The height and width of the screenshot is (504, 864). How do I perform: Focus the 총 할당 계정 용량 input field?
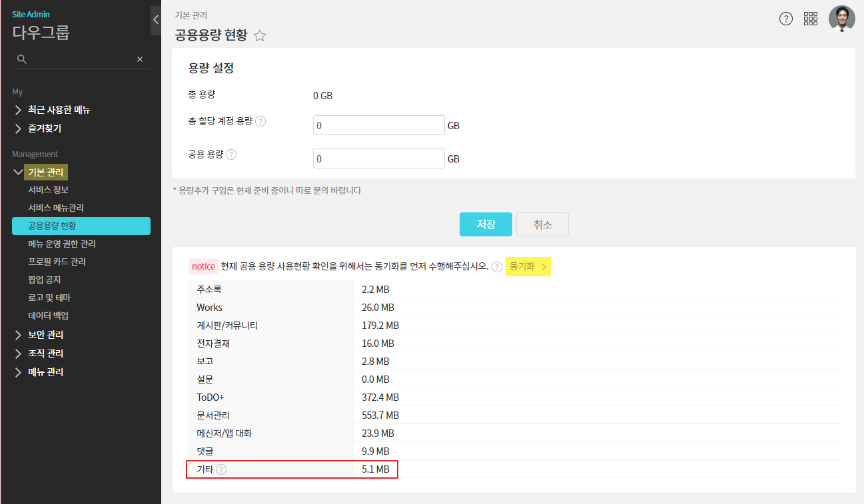(378, 125)
